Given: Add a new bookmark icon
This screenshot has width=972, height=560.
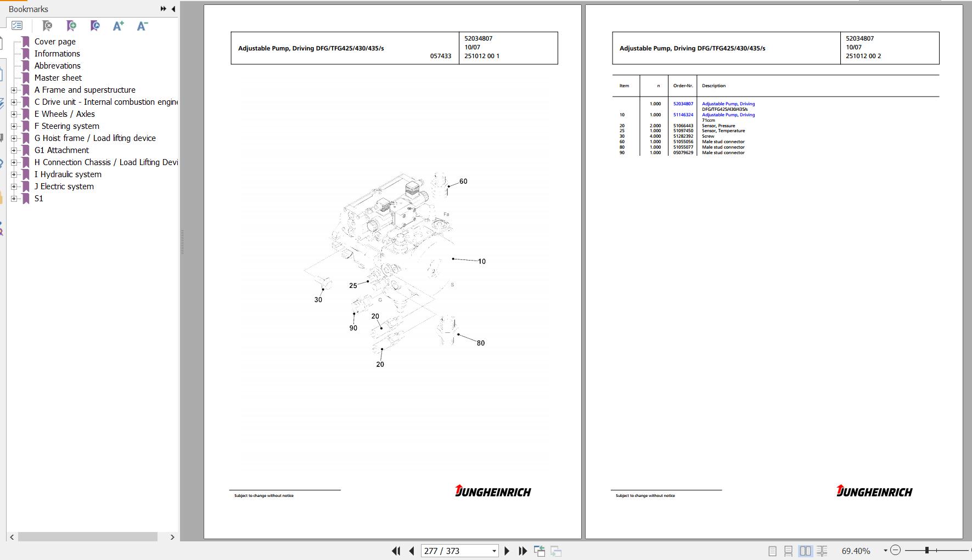Looking at the screenshot, I should point(71,26).
